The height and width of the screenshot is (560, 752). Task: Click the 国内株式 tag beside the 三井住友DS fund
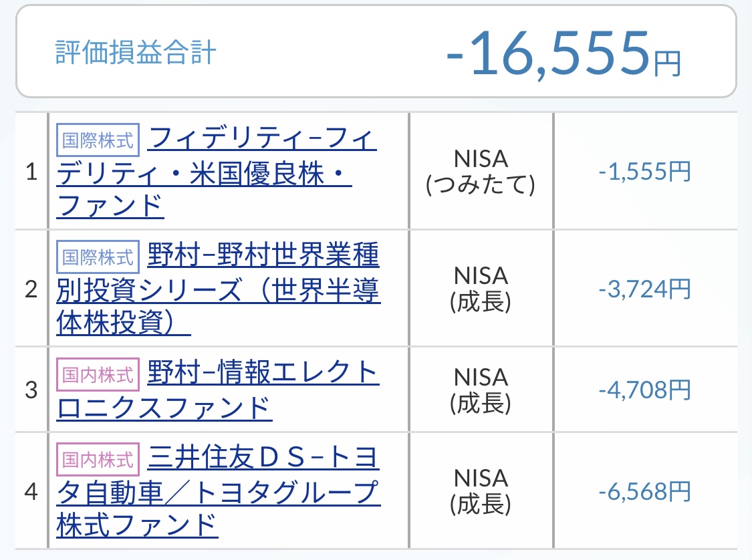click(x=98, y=459)
